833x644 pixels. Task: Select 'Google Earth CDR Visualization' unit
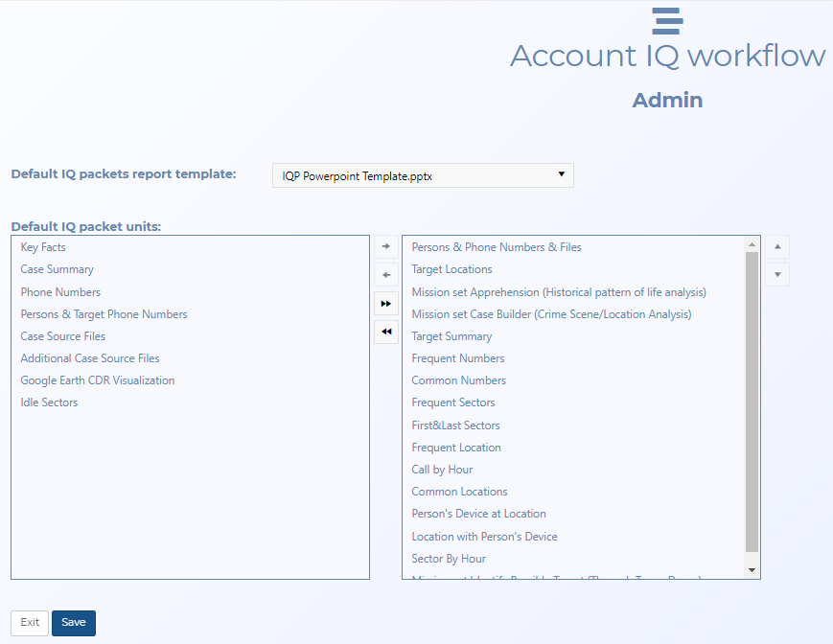(x=97, y=379)
